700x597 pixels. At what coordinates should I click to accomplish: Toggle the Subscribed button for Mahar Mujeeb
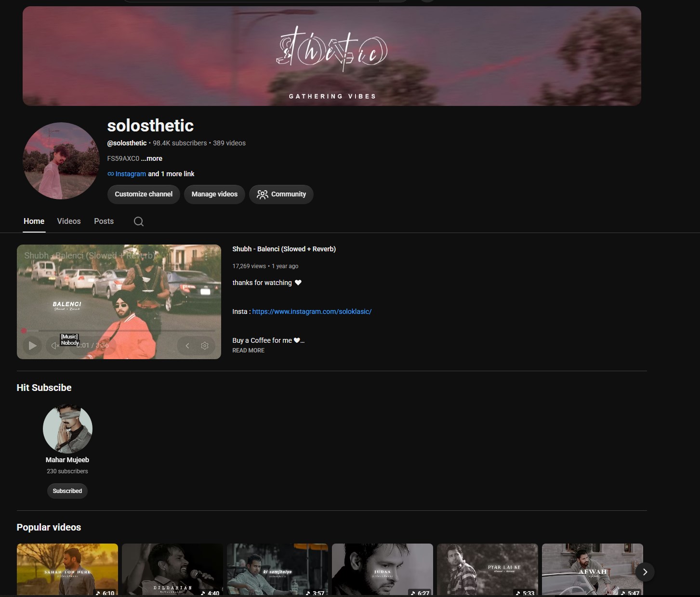(67, 491)
